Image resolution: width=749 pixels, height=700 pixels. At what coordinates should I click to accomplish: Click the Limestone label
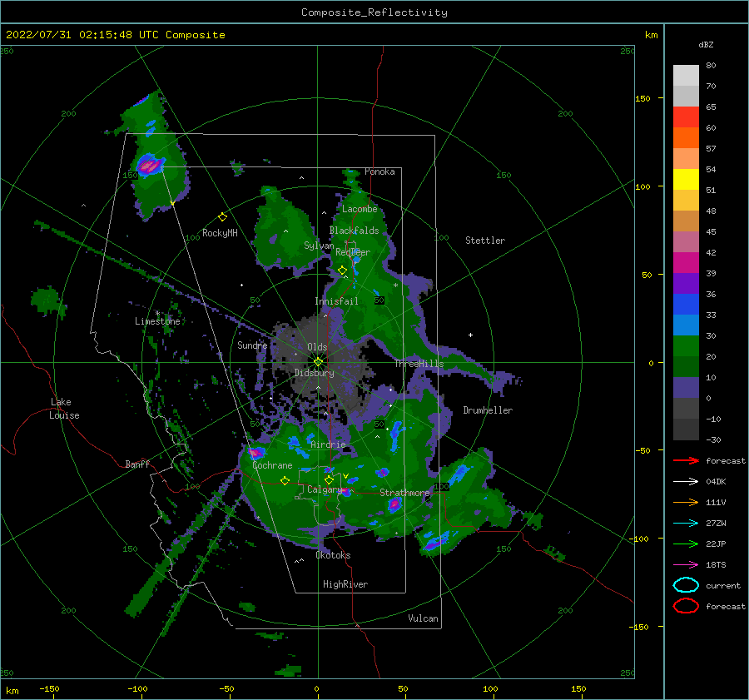157,321
